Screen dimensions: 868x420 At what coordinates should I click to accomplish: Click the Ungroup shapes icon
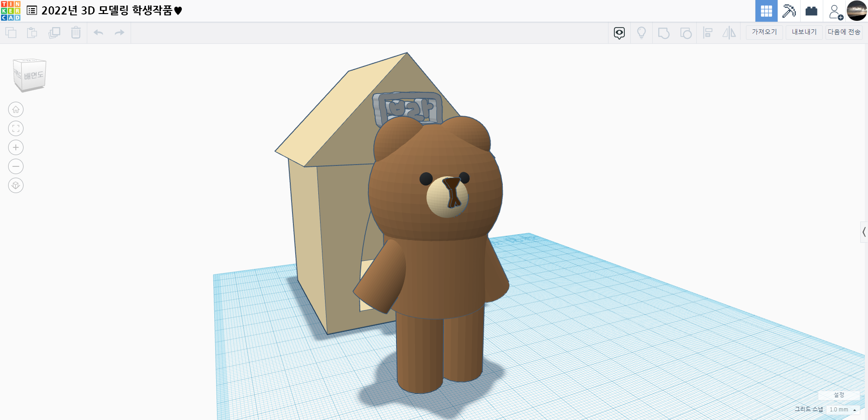[x=686, y=33]
